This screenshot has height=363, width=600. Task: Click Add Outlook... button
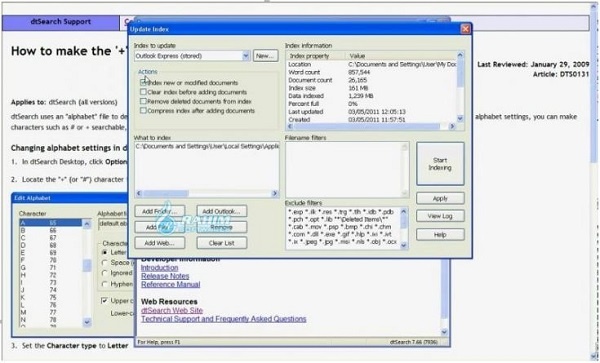222,211
